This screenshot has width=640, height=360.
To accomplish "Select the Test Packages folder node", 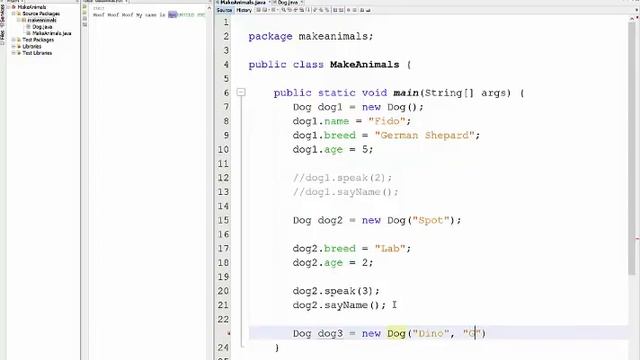I will pyautogui.click(x=38, y=40).
